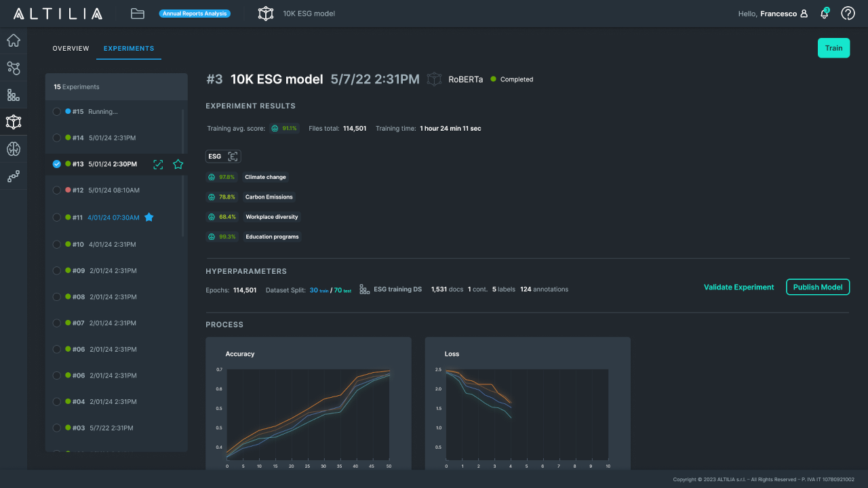Click the face icon beside 78.8% score
Viewport: 868px width, 488px height.
click(212, 197)
